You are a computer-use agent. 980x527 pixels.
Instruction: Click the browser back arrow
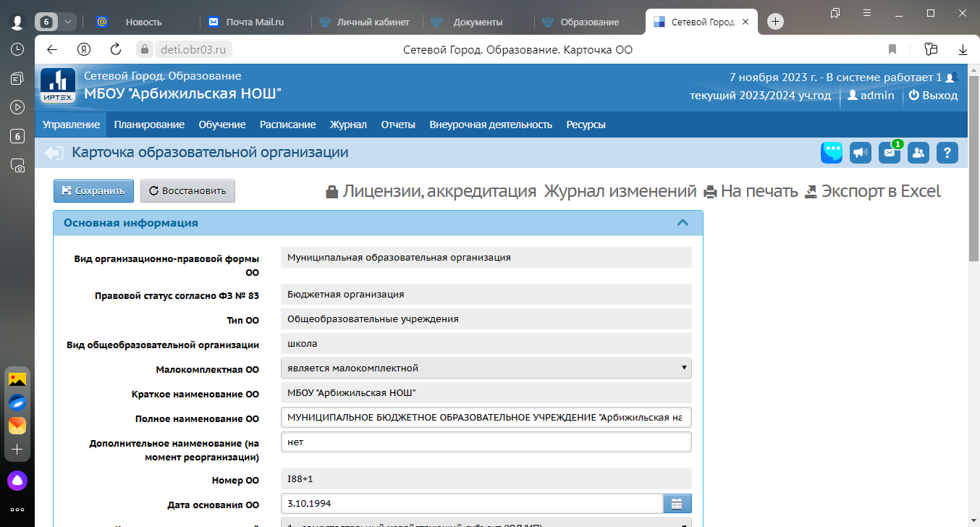(x=51, y=49)
